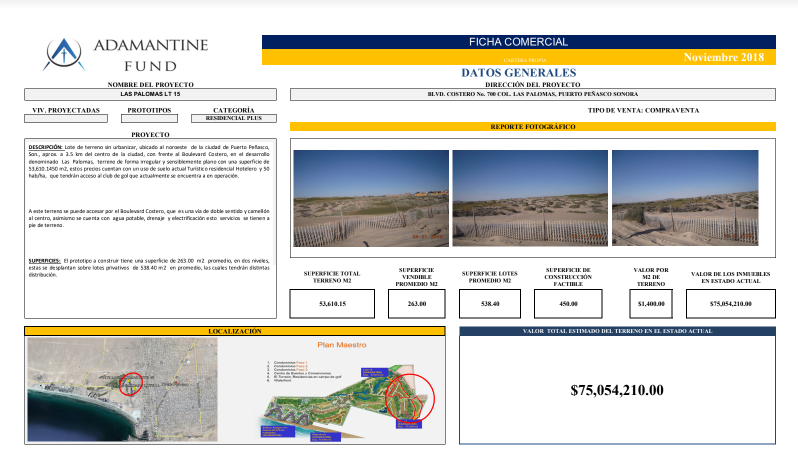Click the '53,610.15' total surface cell
Viewport: 798px width, 473px height.
[x=332, y=304]
